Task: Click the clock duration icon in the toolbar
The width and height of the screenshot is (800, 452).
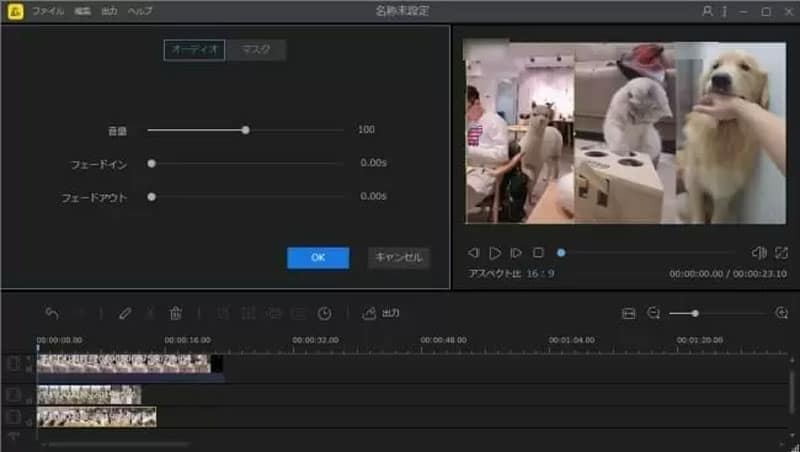Action: pos(324,313)
